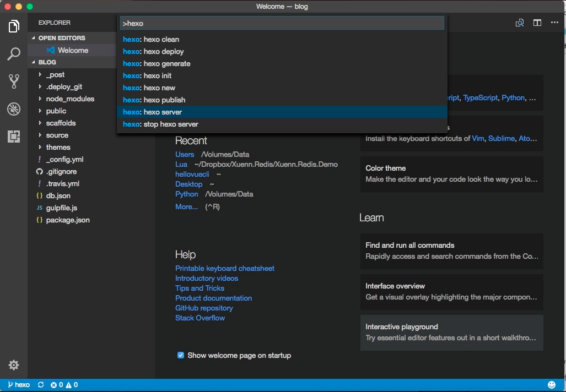566x392 pixels.
Task: Open the Color theme card
Action: pos(451,174)
